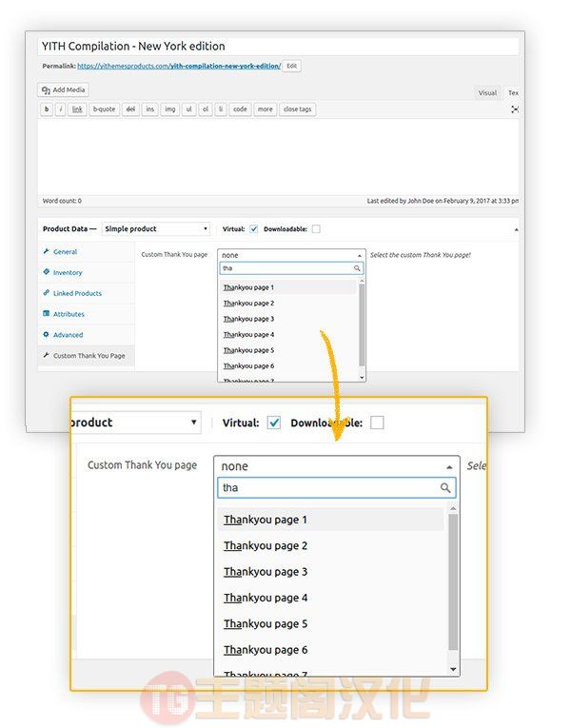
Task: Open product type dropdown in zoomed panel
Action: (136, 423)
